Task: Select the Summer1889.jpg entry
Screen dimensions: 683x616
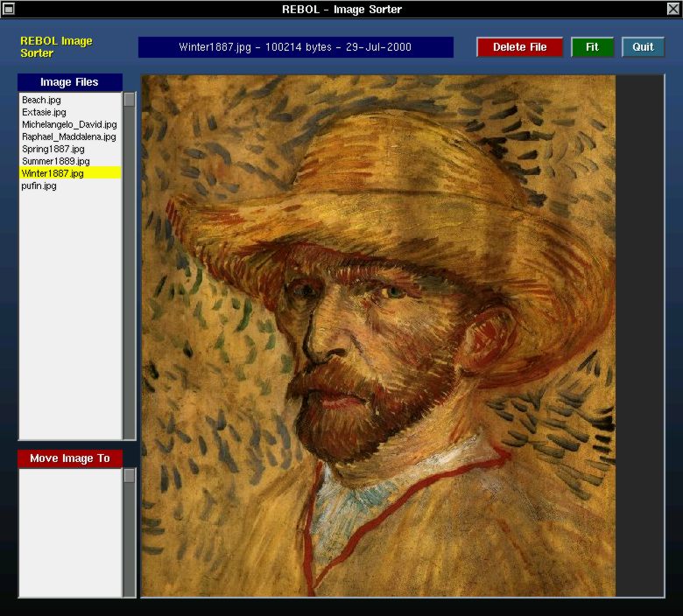Action: [x=56, y=162]
